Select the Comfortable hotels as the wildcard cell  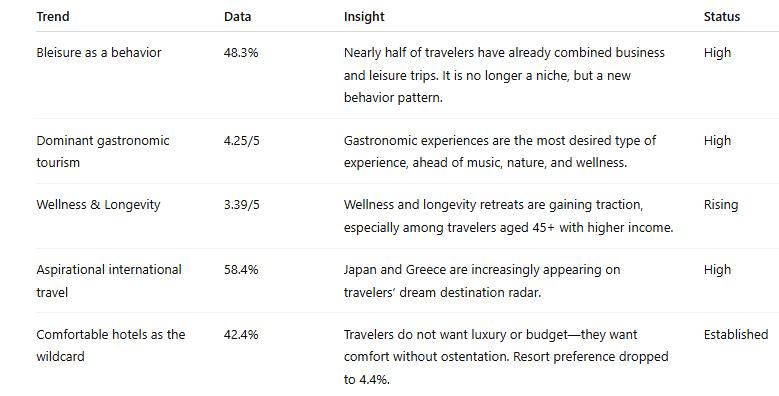(x=111, y=345)
